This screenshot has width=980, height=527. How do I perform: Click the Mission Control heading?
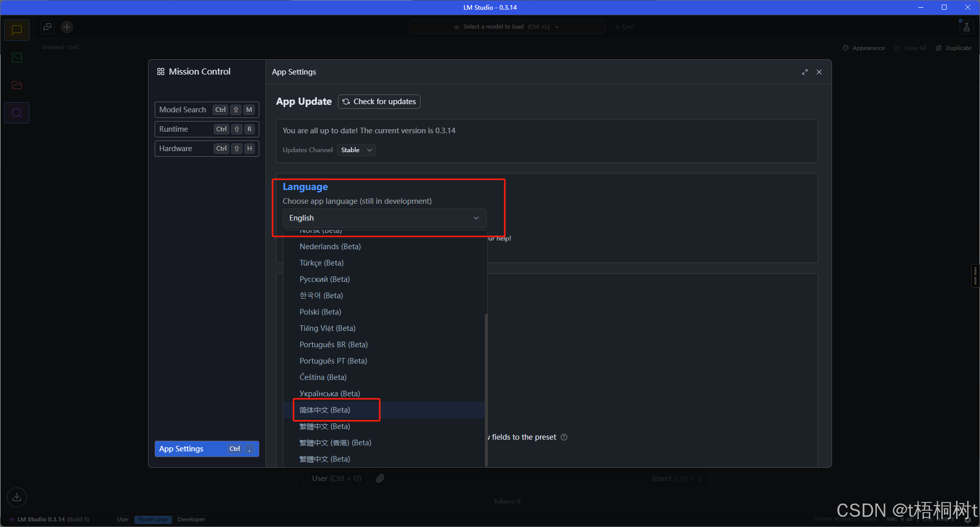coord(200,71)
